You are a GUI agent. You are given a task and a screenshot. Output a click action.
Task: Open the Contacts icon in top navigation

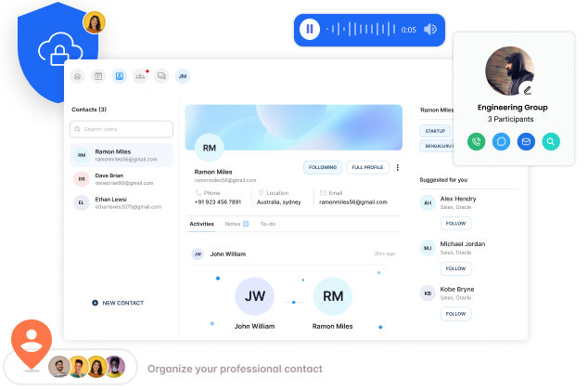119,76
